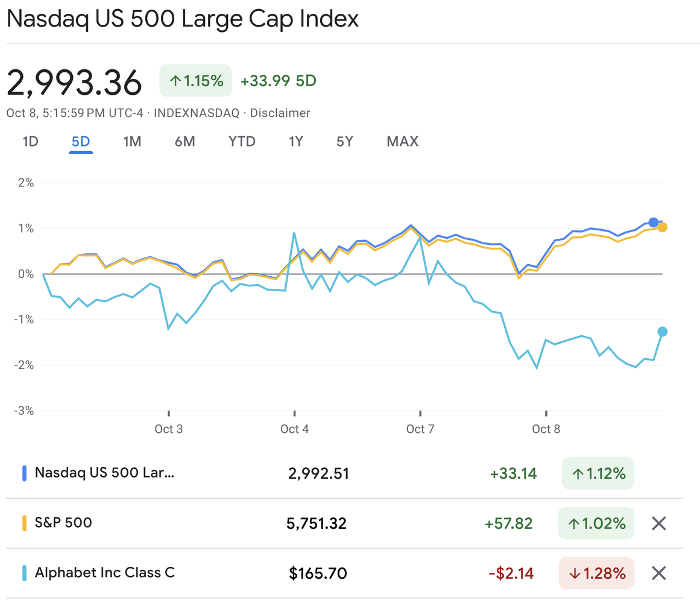This screenshot has width=700, height=603.
Task: Click the yellow S&P 500 endpoint dot
Action: pyautogui.click(x=662, y=227)
